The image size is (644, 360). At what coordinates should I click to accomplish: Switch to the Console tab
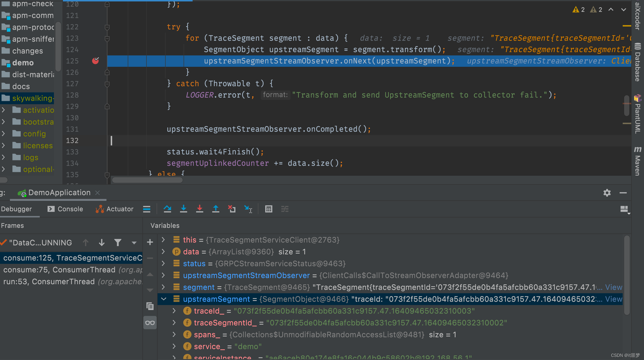point(65,209)
